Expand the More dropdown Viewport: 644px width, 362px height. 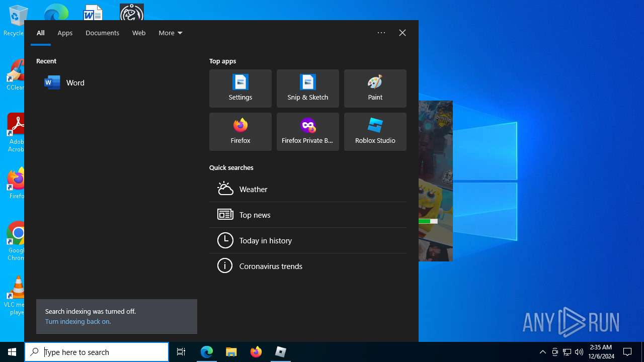171,33
